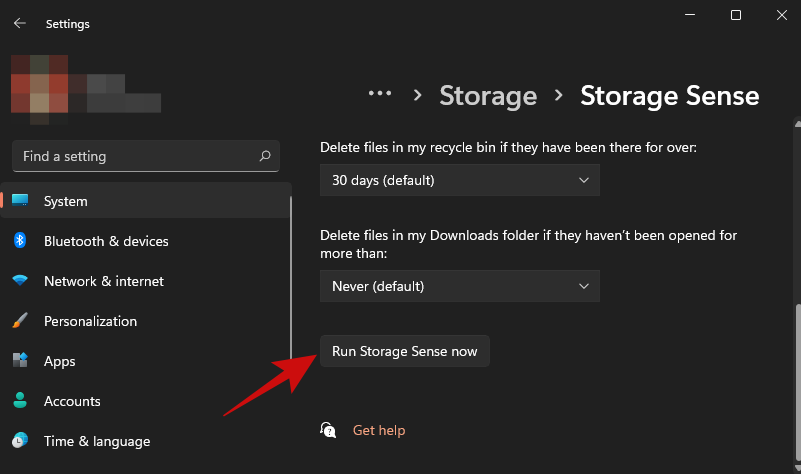Click the Network wifi icon in sidebar
801x474 pixels.
[20, 281]
